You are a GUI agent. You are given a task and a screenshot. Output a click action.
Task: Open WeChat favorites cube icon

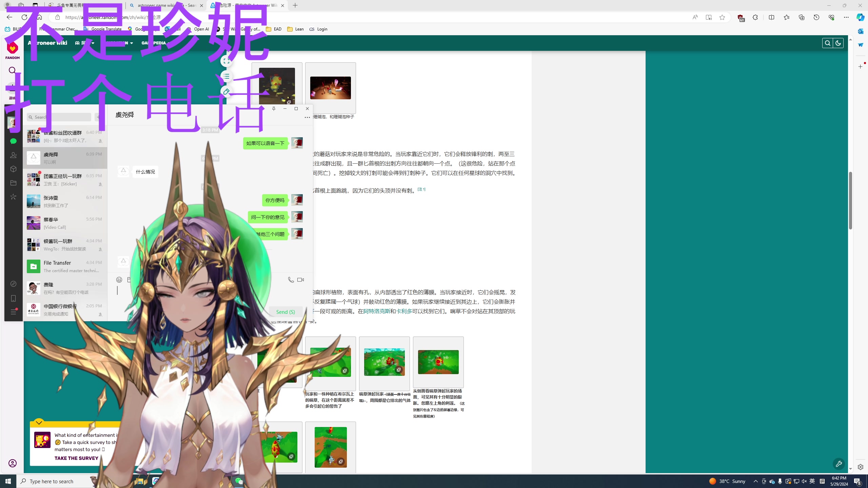pyautogui.click(x=13, y=169)
